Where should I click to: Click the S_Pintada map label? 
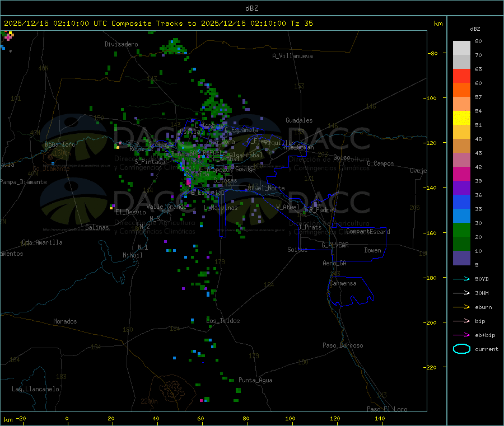150,162
